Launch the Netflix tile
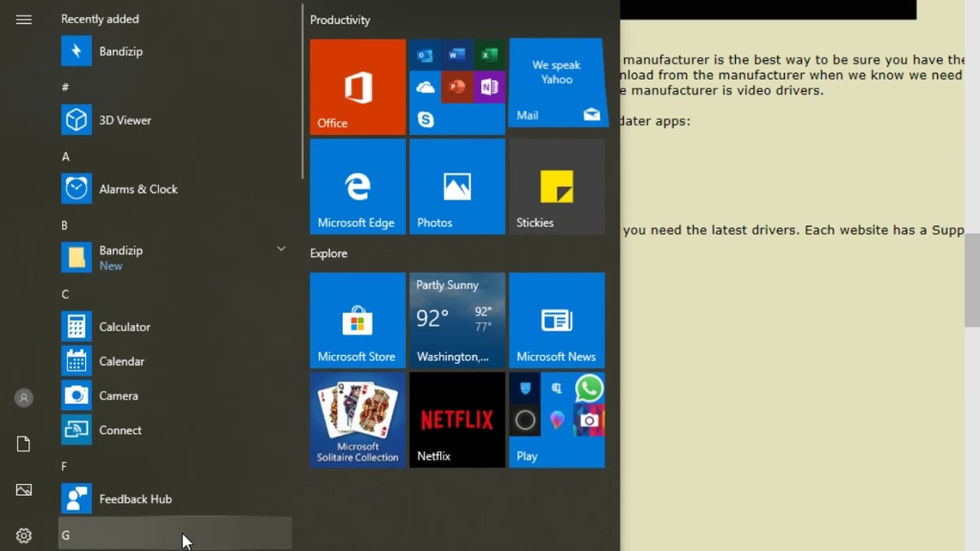This screenshot has width=980, height=551. point(457,420)
